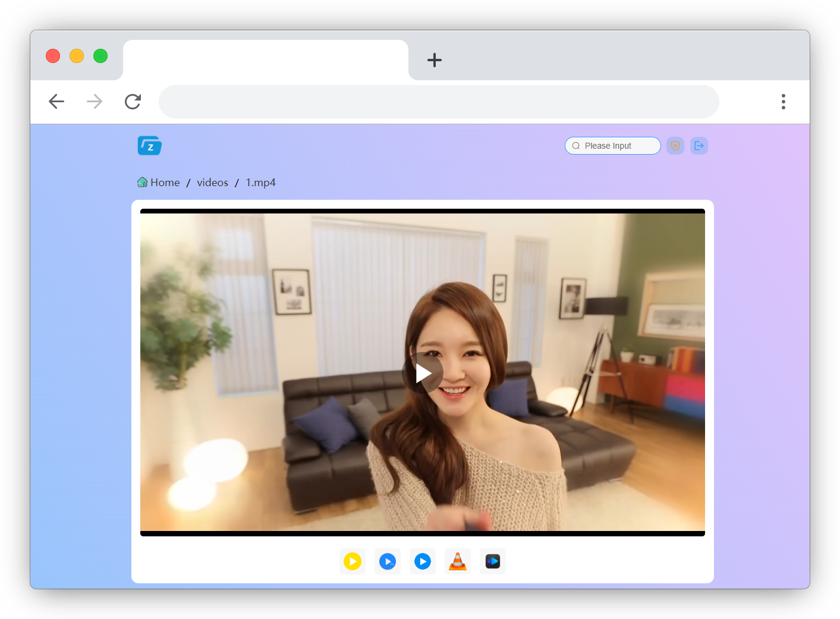Screen dimensions: 840x619
Task: Open the videos folder breadcrumb
Action: 213,183
